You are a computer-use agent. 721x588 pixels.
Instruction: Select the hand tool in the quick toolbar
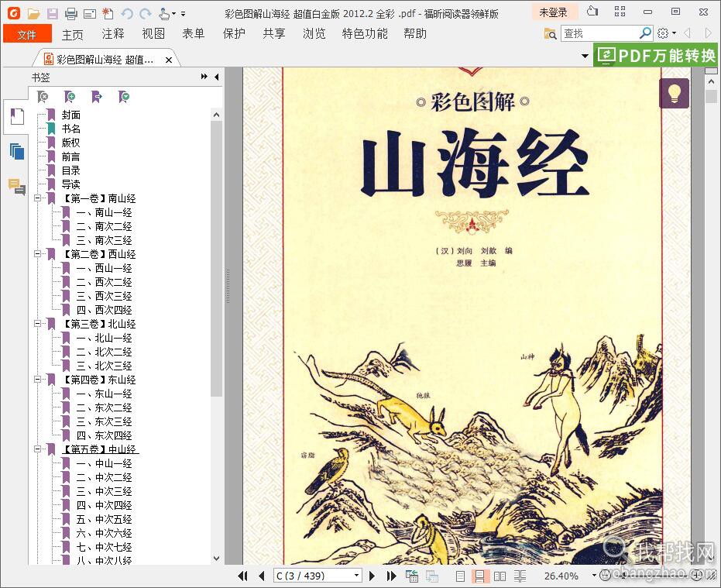pyautogui.click(x=164, y=14)
